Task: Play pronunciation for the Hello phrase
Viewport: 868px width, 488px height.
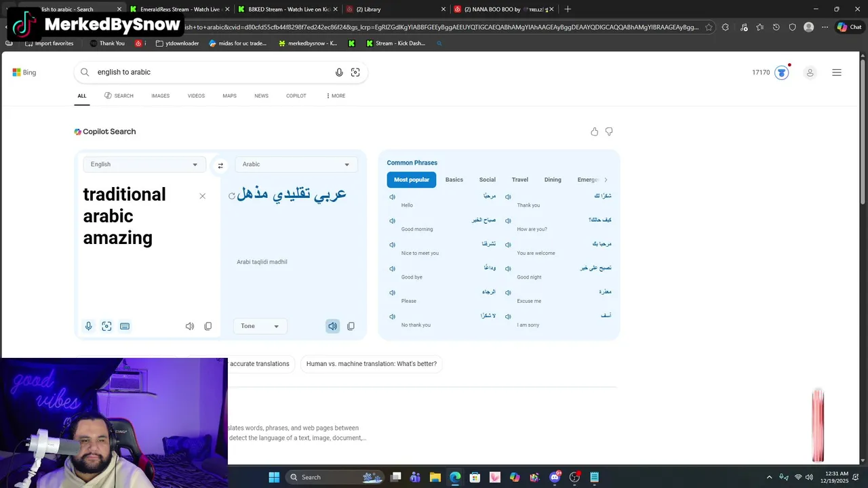Action: tap(392, 197)
